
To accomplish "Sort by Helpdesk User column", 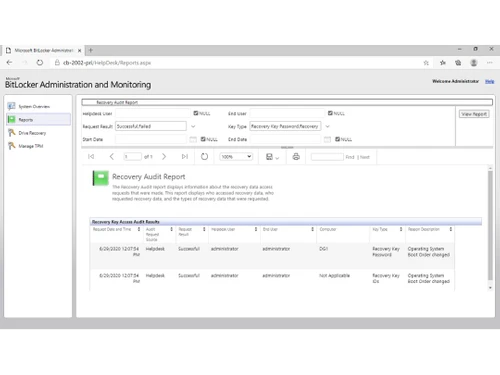I will coord(256,229).
